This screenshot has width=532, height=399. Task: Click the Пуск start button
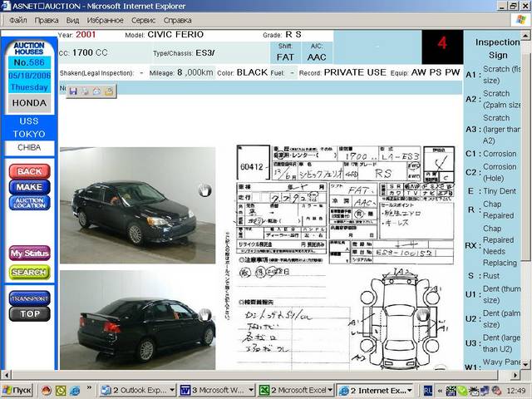(x=17, y=390)
